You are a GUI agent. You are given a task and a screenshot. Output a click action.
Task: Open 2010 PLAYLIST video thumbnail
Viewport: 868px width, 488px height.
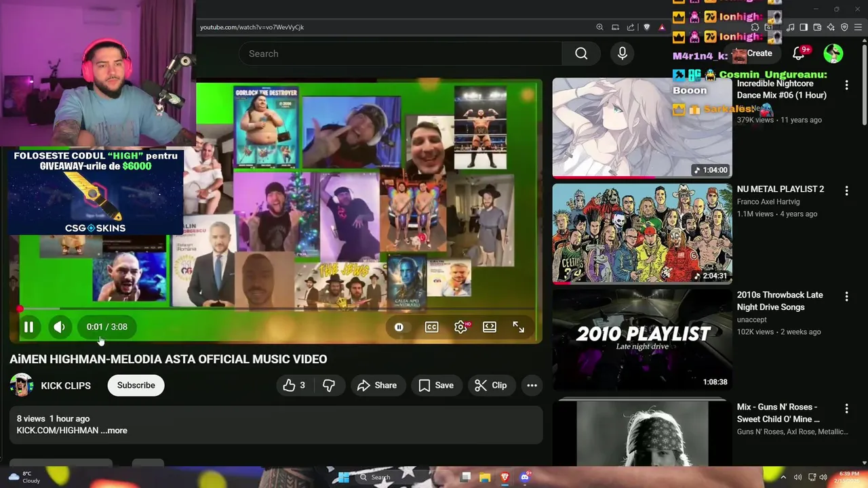click(642, 340)
